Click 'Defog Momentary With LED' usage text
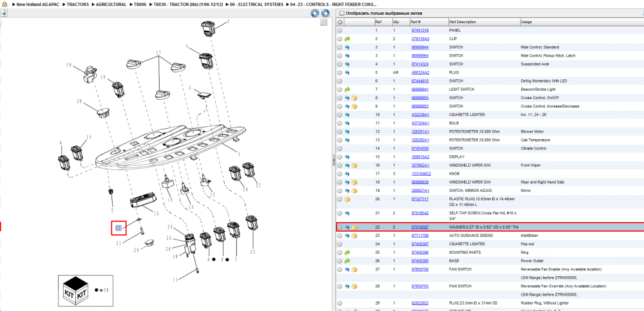The height and width of the screenshot is (311, 644). click(x=544, y=81)
